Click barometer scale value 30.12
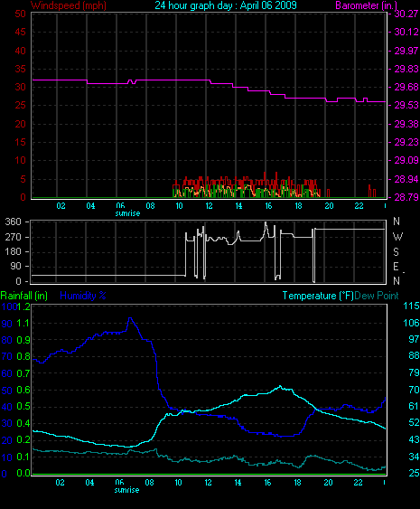Viewport: 420px width, 509px height. [x=406, y=32]
